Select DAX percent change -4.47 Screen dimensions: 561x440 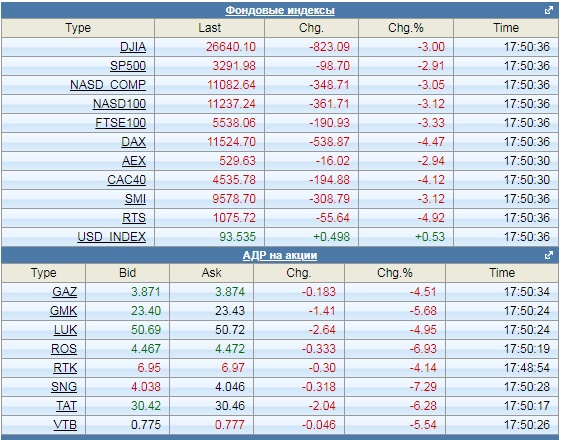pyautogui.click(x=431, y=142)
